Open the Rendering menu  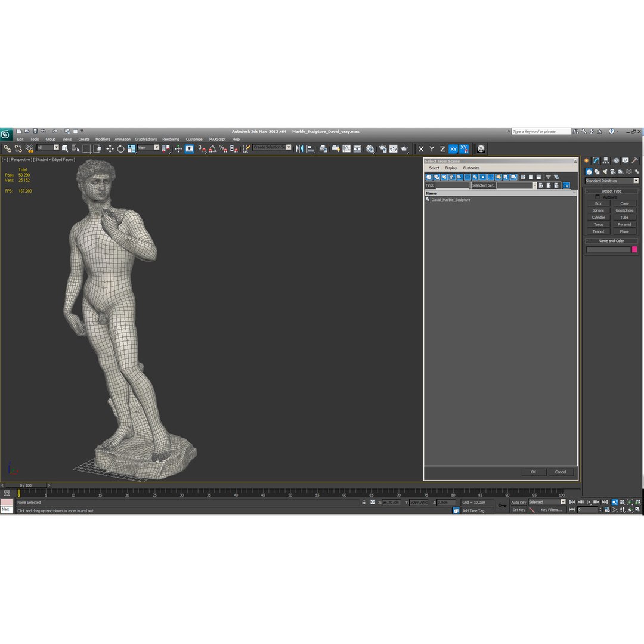pos(171,139)
